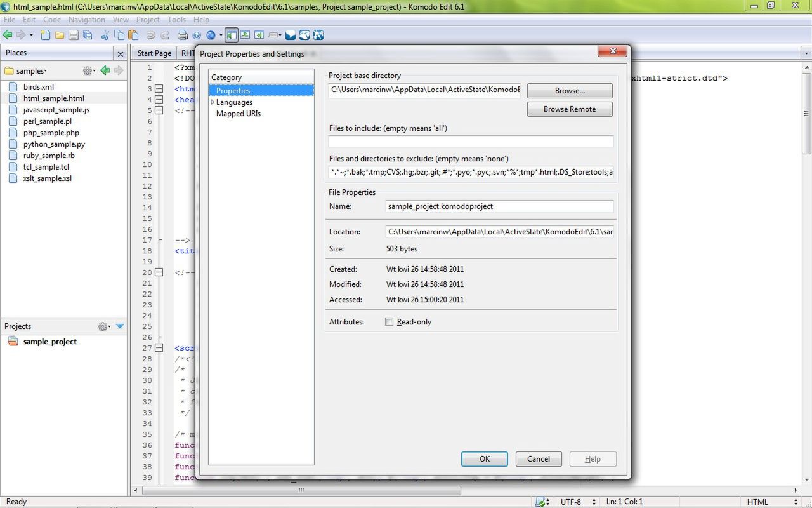Click the grey Forward navigation arrow in toolbar
This screenshot has height=508, width=812.
(x=21, y=35)
